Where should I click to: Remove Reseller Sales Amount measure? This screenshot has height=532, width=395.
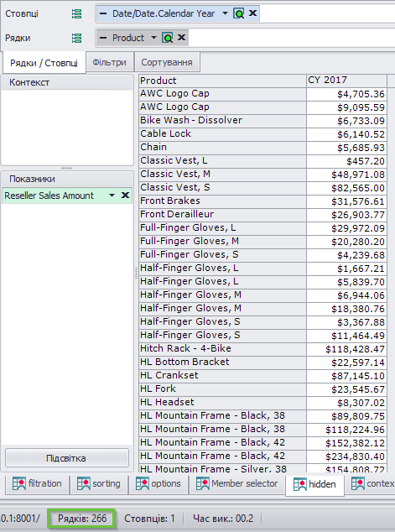tap(125, 195)
